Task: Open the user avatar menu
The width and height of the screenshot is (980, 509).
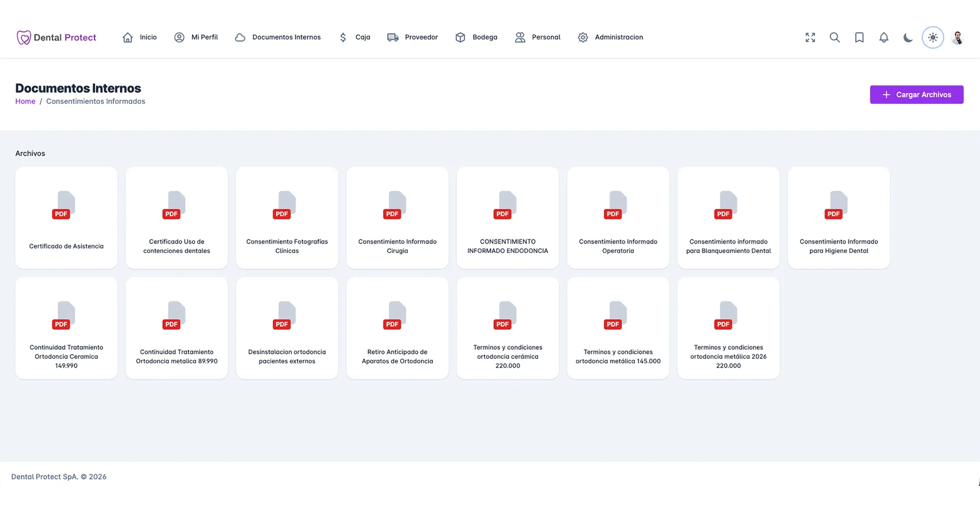Action: [x=958, y=37]
